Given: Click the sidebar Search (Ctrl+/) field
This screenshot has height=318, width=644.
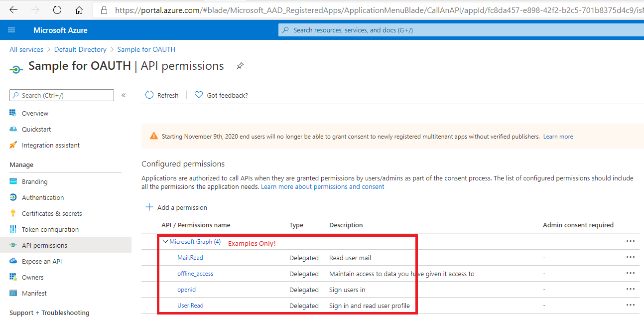Looking at the screenshot, I should 62,95.
